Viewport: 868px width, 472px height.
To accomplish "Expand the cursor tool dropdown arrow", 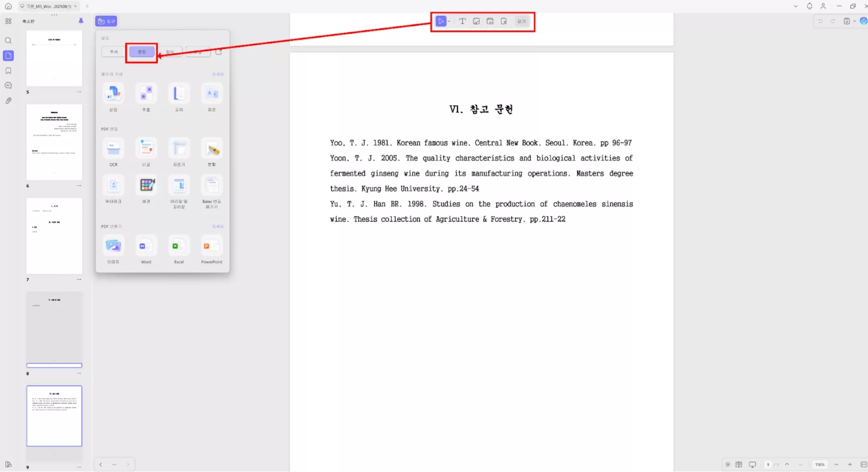I will click(x=449, y=21).
